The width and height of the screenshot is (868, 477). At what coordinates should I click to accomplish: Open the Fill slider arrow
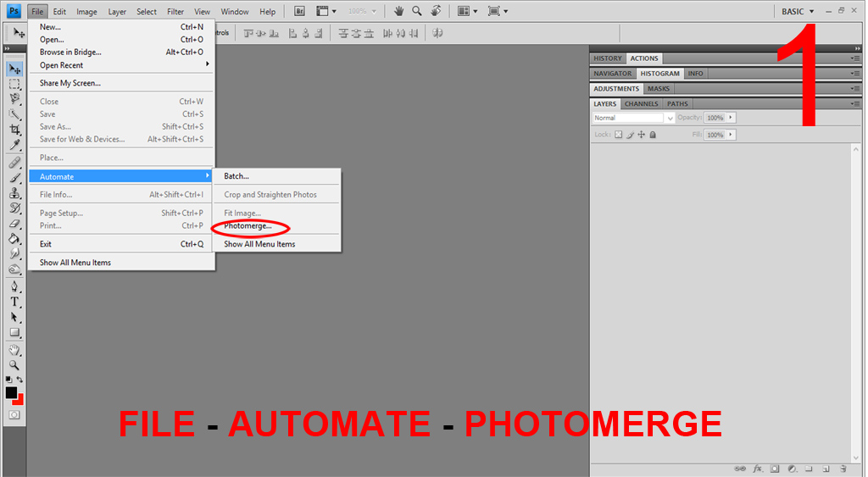coord(731,135)
